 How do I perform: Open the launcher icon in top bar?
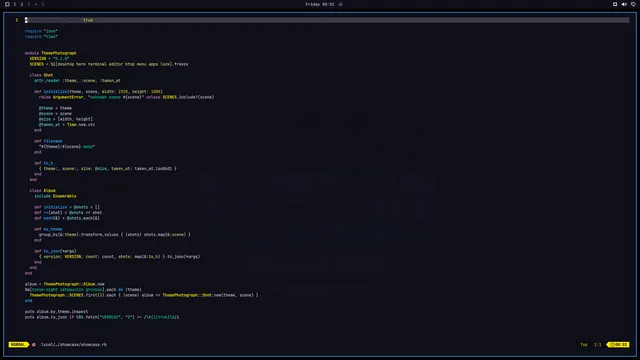[7, 4]
